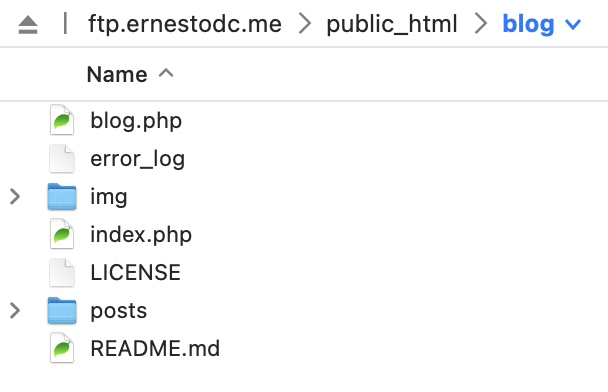The image size is (608, 392).
Task: Click the LICENSE blank file icon
Action: tap(62, 272)
